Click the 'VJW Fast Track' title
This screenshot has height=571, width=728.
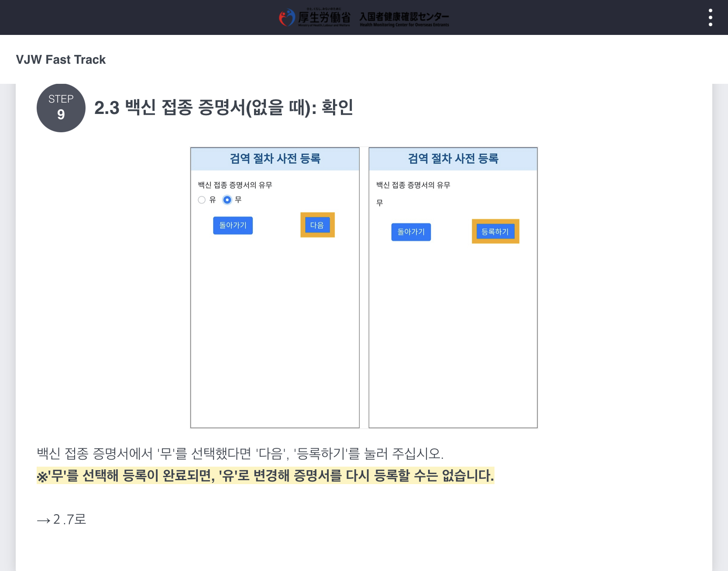click(x=61, y=59)
